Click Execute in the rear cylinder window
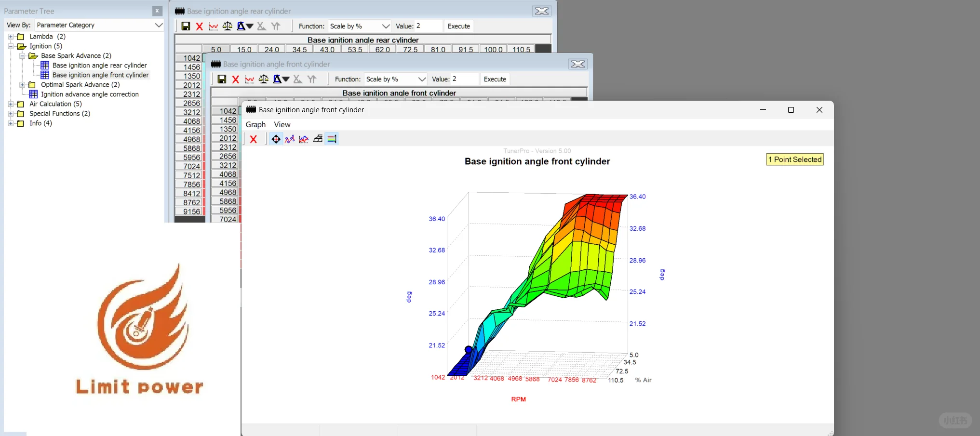The height and width of the screenshot is (436, 980). click(x=459, y=26)
